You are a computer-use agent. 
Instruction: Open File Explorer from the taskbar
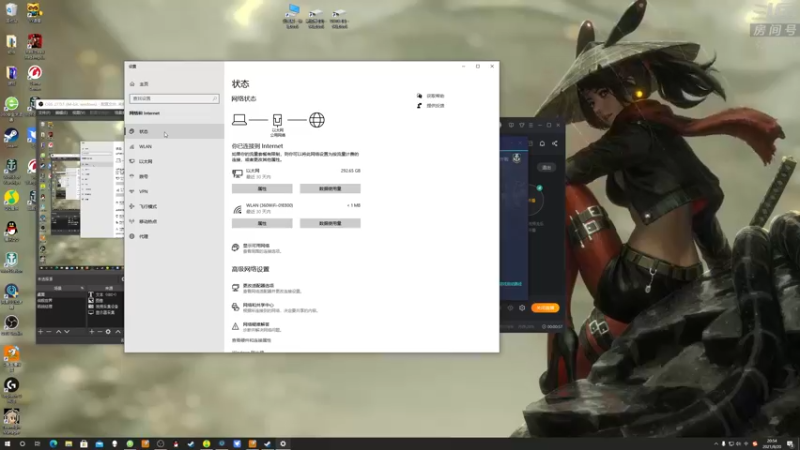[68, 444]
